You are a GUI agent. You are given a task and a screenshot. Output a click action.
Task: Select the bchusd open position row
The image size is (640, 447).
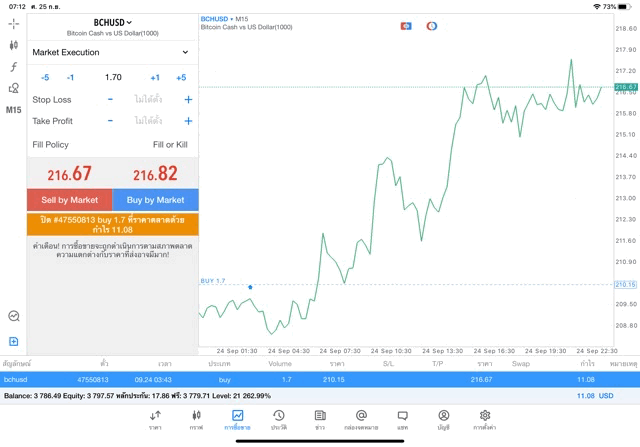coord(320,380)
